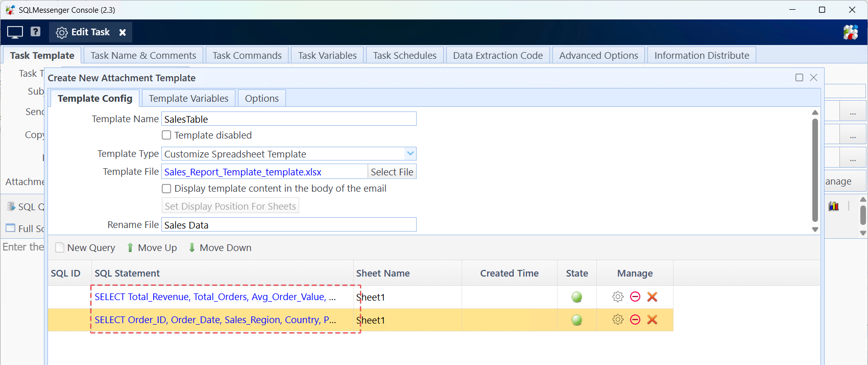Sort by the SQL Statement column header

point(222,273)
